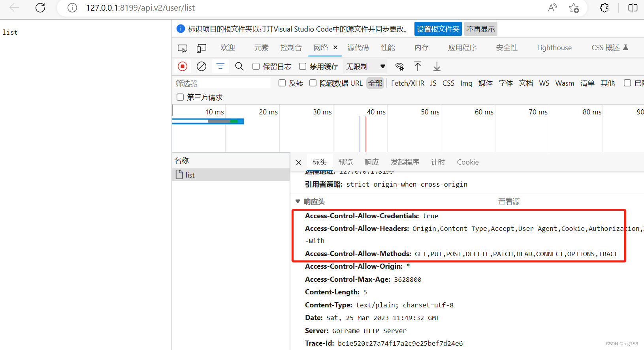Filter requests by Wasm
Viewport: 644px width, 350px height.
pyautogui.click(x=565, y=83)
